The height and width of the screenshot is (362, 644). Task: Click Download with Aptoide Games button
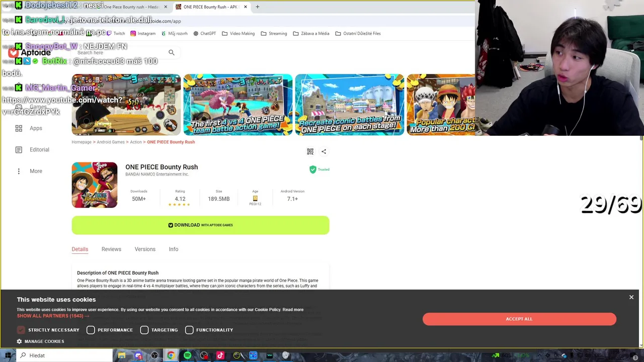[200, 225]
